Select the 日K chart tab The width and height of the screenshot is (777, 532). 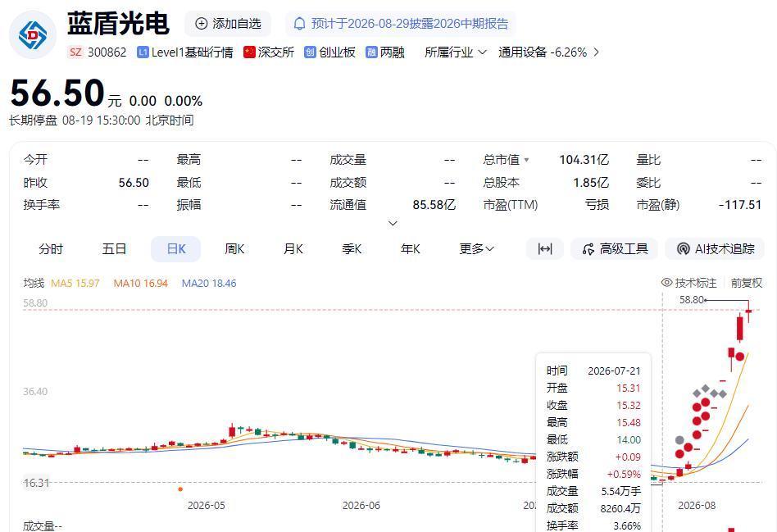[176, 249]
